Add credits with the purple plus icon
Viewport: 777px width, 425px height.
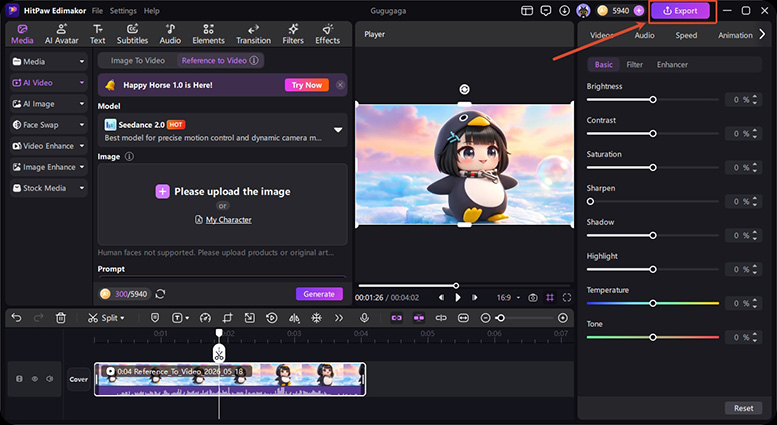click(639, 10)
